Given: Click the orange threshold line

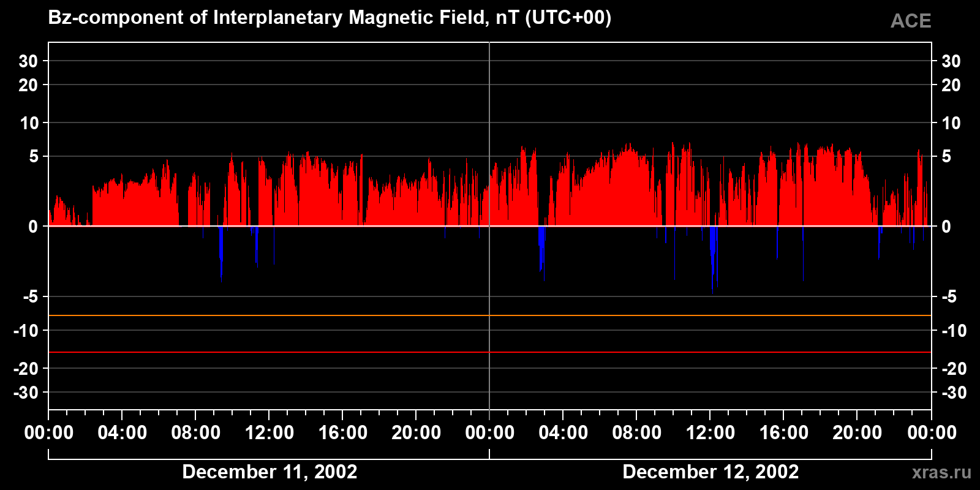Looking at the screenshot, I should click(x=490, y=315).
